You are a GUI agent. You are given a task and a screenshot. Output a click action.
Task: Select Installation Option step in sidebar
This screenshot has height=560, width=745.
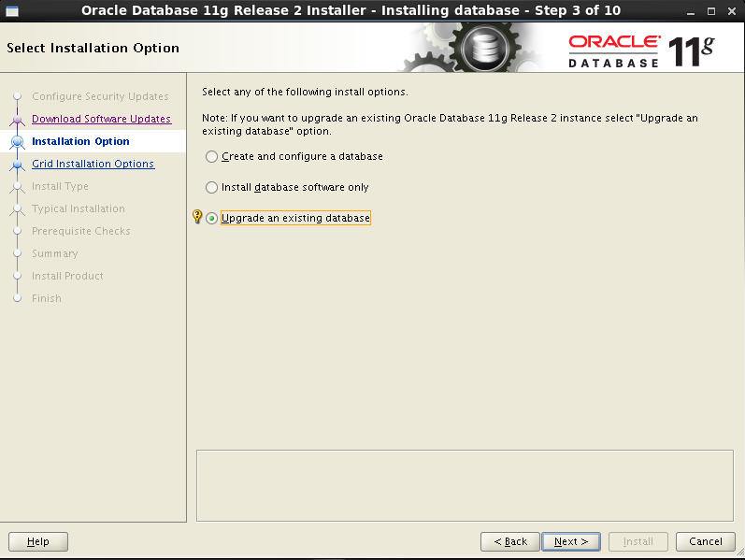(x=80, y=141)
